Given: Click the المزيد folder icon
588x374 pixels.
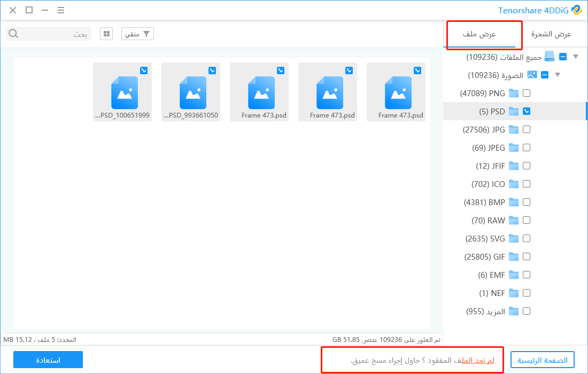Looking at the screenshot, I should pos(514,311).
